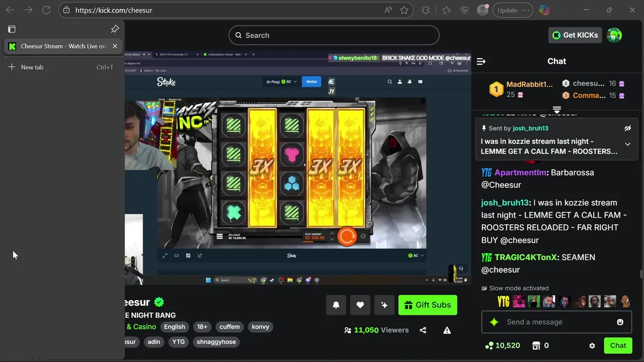The image size is (644, 362).
Task: Click the chat message input field
Action: (557, 322)
